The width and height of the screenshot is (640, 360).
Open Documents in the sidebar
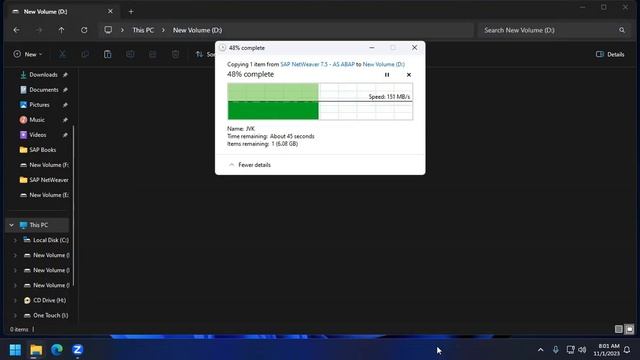click(43, 90)
